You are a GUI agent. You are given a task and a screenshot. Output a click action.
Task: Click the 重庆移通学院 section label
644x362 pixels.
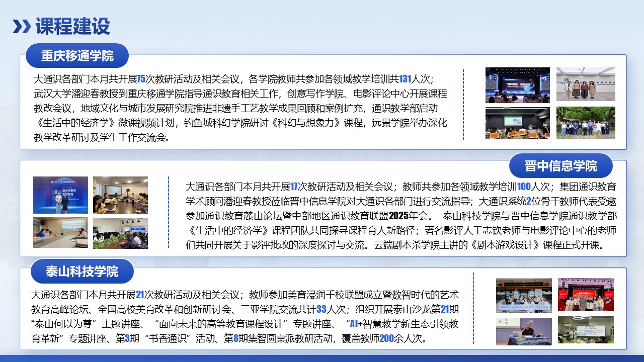[77, 56]
